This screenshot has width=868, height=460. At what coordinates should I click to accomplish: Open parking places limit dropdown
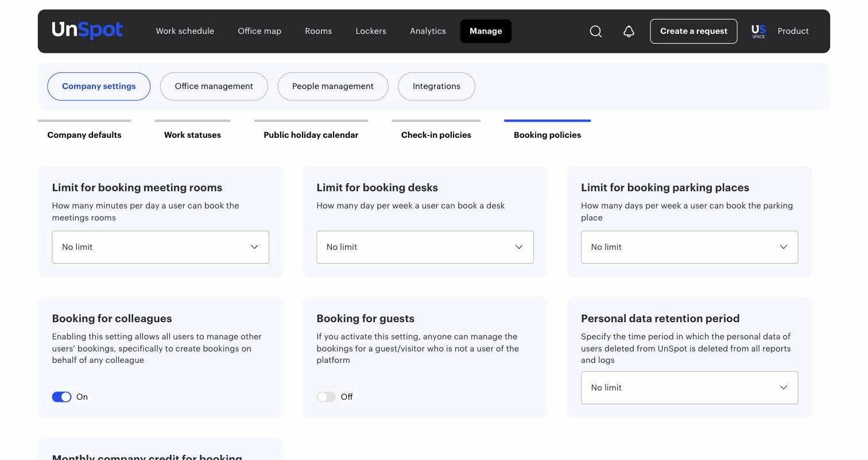(x=689, y=247)
